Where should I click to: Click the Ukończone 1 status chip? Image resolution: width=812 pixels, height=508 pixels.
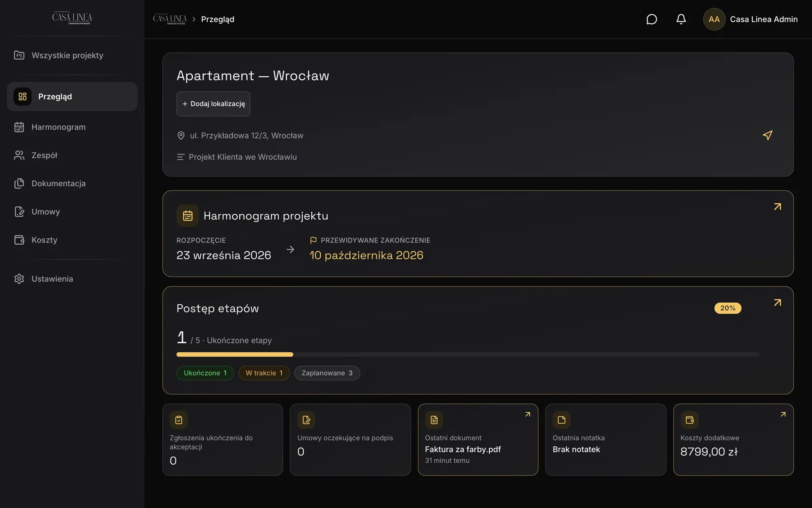[x=205, y=373]
